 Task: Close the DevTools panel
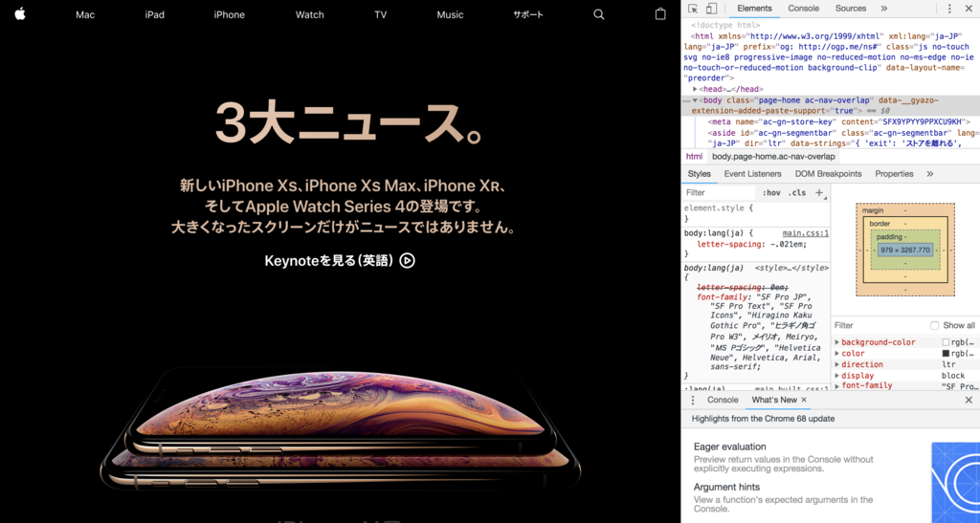[969, 9]
